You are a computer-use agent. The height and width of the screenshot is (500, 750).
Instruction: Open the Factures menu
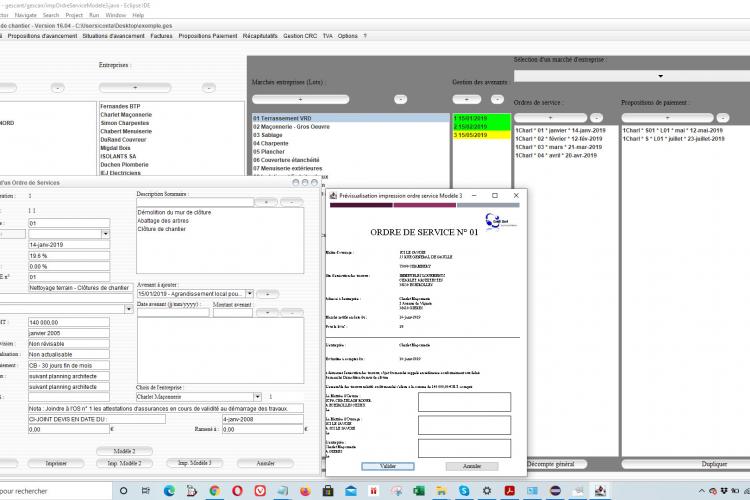(161, 36)
